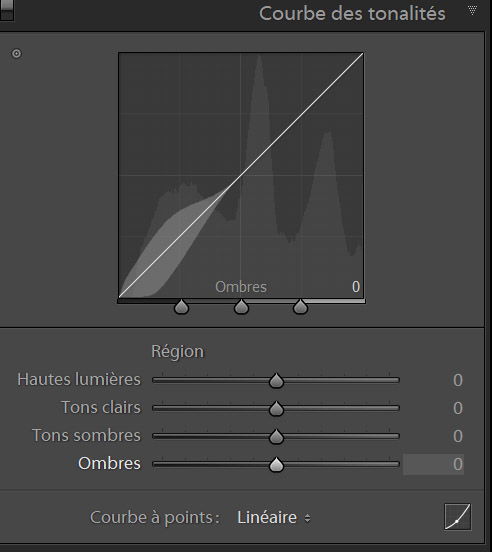Click the Ombres slider handle
Screen dimensions: 492x552
click(x=276, y=465)
